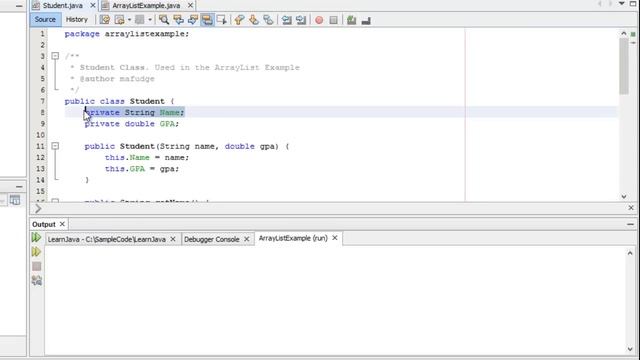
Task: Close the ArrayListExample.java tab
Action: point(190,6)
